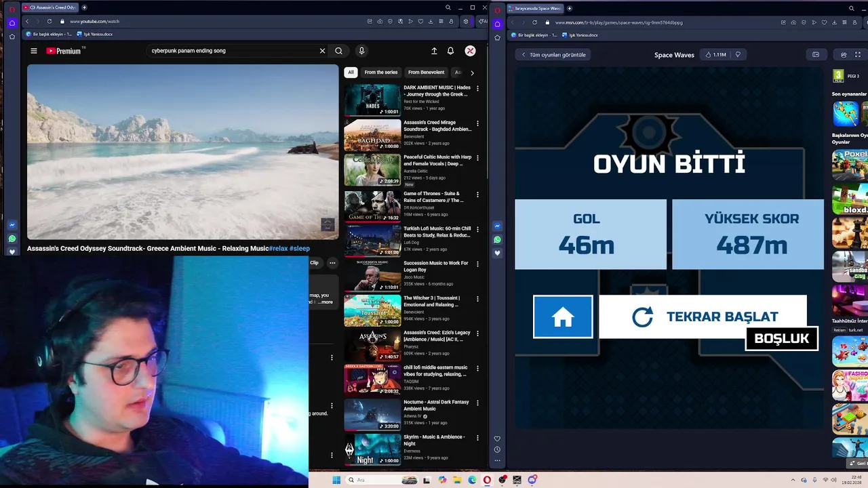
Task: Open Opera from the Windows taskbar
Action: coord(487,480)
